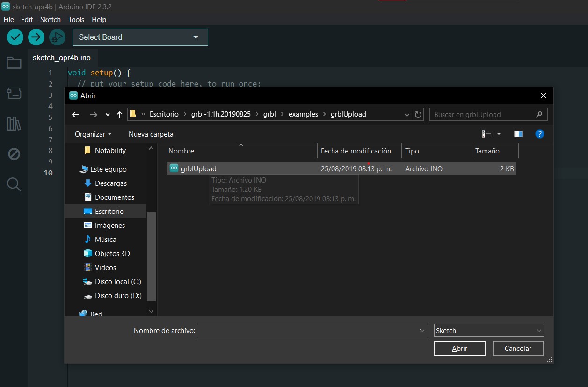This screenshot has height=387, width=588.
Task: Click the folder icon in address bar
Action: point(133,114)
